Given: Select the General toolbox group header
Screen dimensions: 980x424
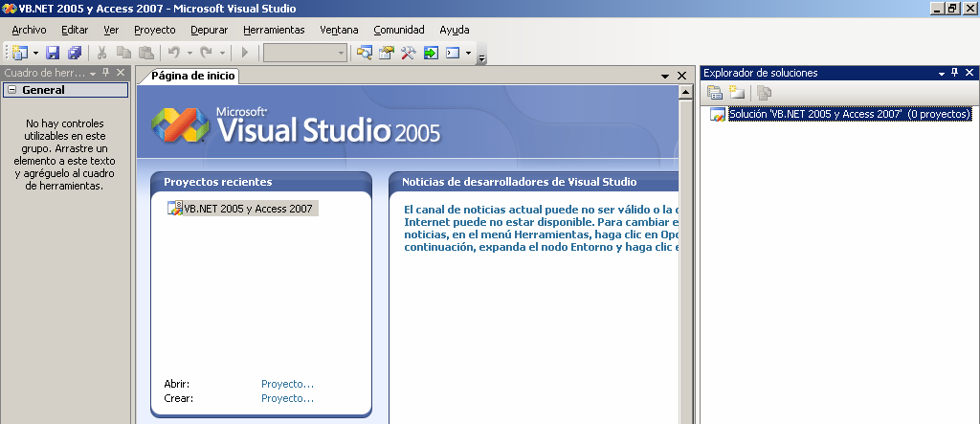Looking at the screenshot, I should 66,90.
